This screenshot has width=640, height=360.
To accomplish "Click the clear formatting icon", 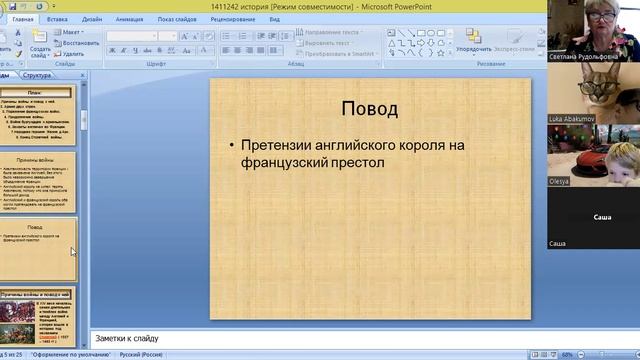I will pos(209,36).
